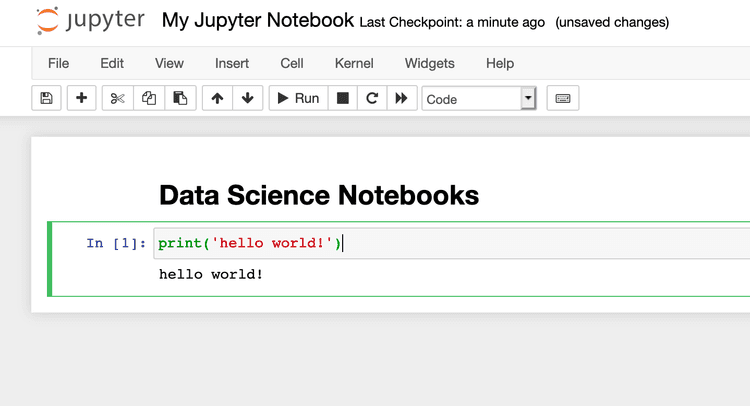
Task: Cut selected cells with the scissors icon
Action: click(117, 98)
